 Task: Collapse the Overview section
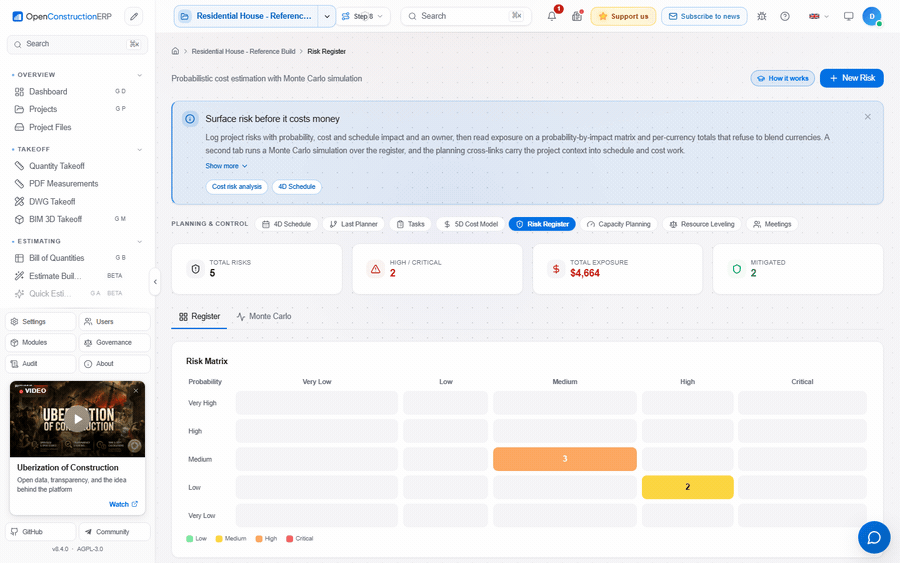[139, 75]
